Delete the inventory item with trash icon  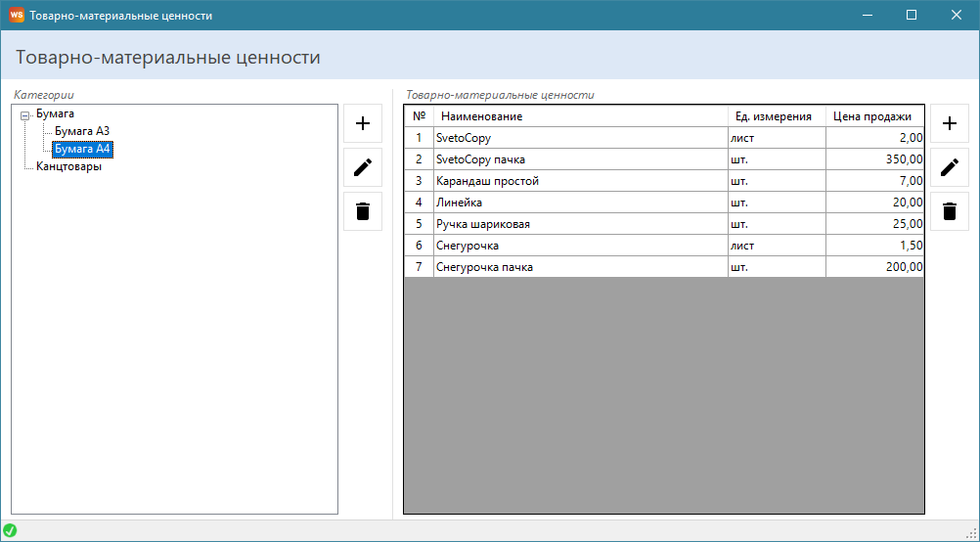click(949, 211)
